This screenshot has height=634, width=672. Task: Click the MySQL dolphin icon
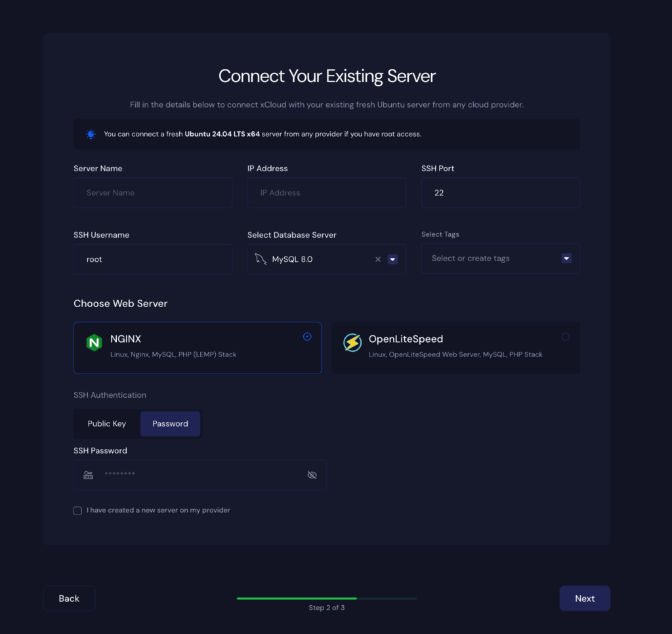(261, 259)
